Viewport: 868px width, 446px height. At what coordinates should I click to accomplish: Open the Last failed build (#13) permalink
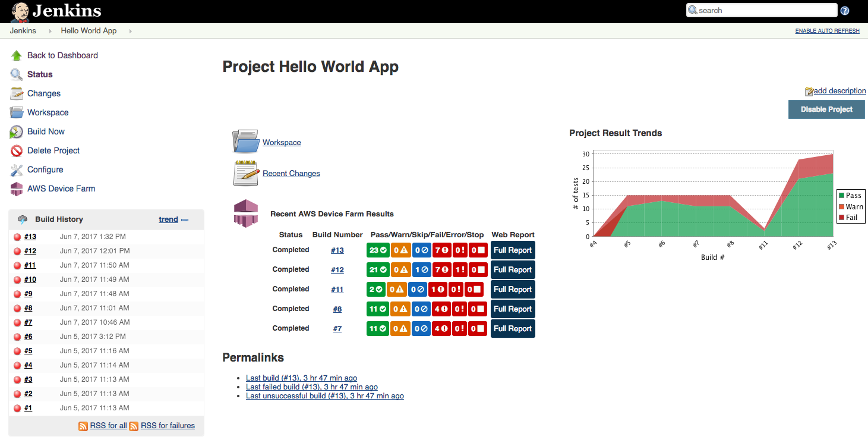click(312, 387)
